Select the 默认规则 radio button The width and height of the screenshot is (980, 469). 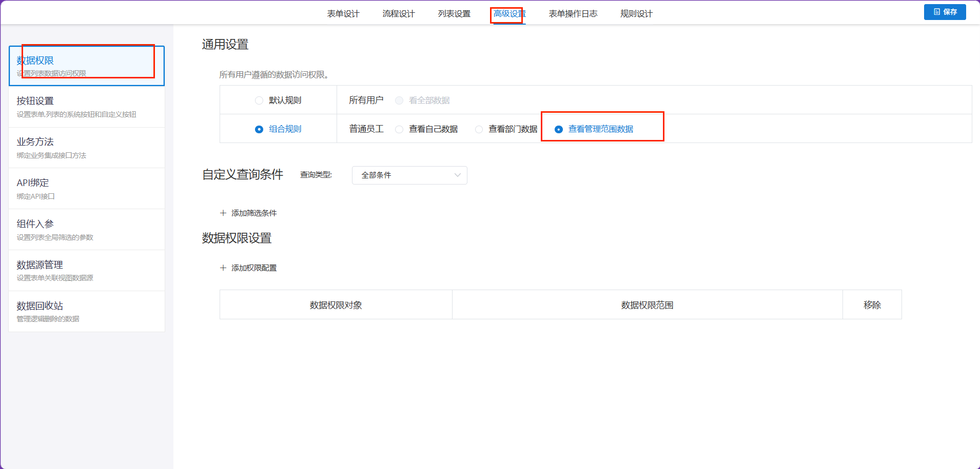point(259,100)
